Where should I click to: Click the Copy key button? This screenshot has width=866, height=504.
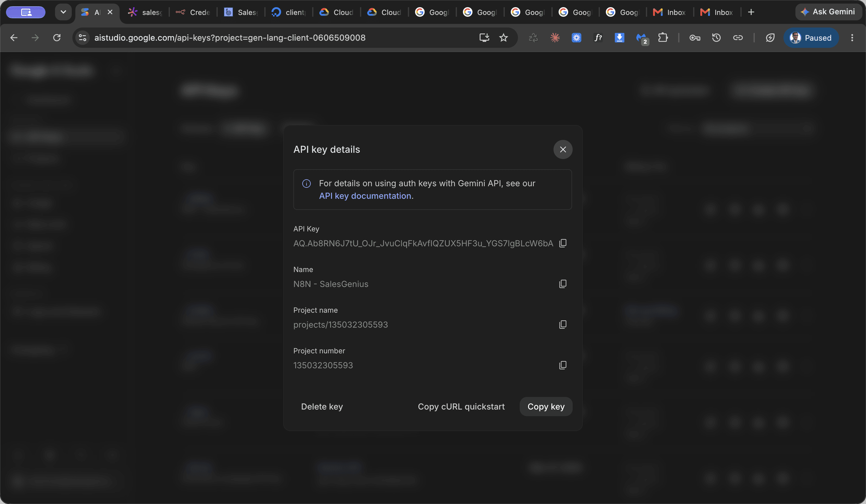(546, 407)
